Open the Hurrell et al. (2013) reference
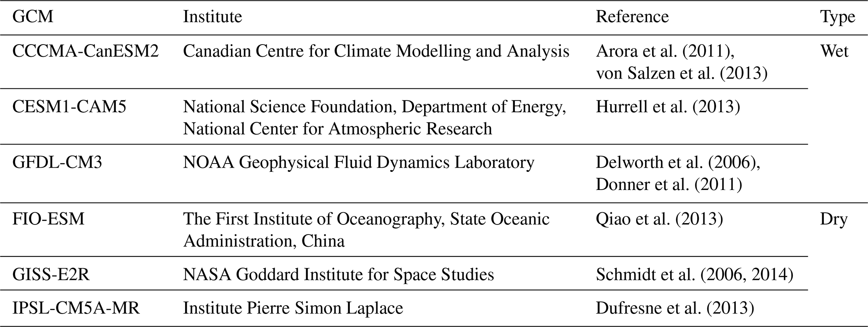The image size is (868, 327). (668, 107)
